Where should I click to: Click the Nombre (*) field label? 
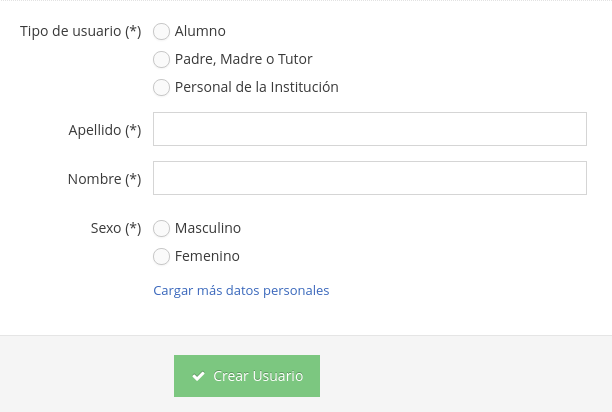pos(104,179)
